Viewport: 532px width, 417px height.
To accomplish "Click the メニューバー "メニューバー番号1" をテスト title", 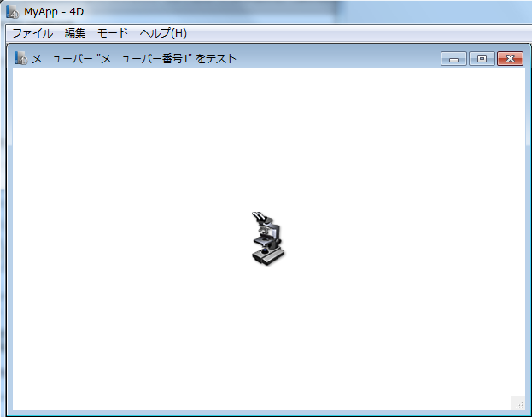I will [x=134, y=59].
